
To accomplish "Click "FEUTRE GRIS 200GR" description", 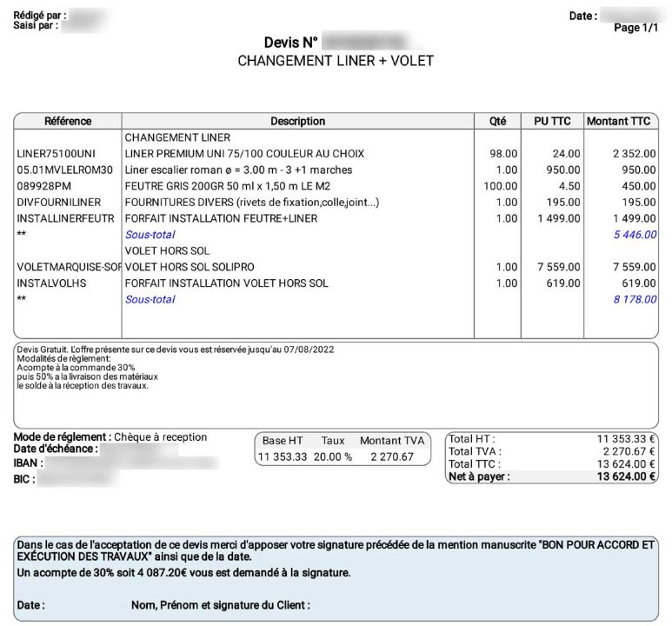I will click(x=228, y=186).
